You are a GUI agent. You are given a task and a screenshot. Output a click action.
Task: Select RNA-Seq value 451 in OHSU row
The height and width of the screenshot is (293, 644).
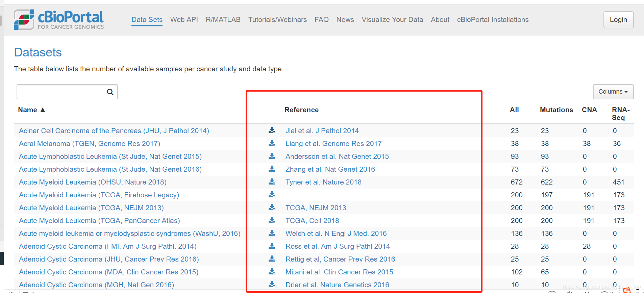point(619,182)
